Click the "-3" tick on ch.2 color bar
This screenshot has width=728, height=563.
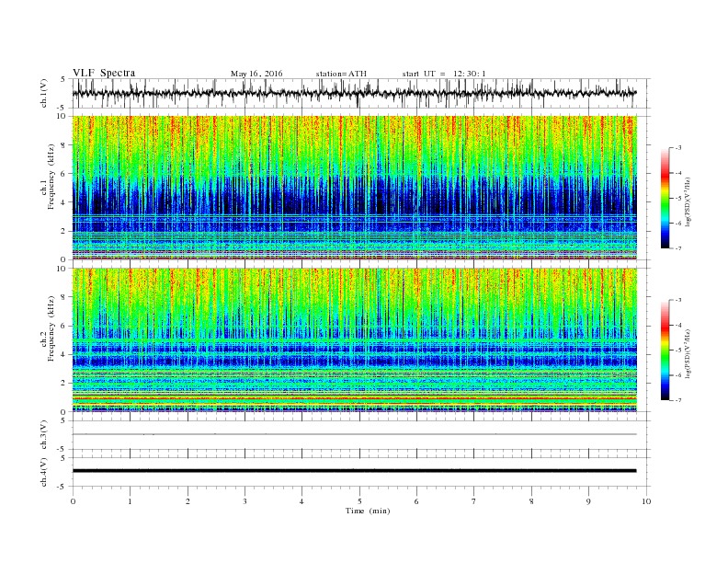678,300
